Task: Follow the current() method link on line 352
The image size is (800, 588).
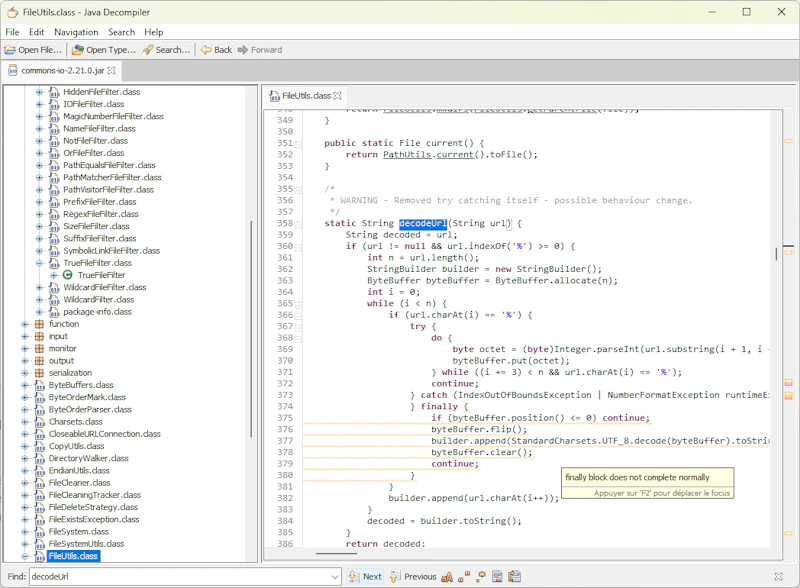Action: (455, 155)
